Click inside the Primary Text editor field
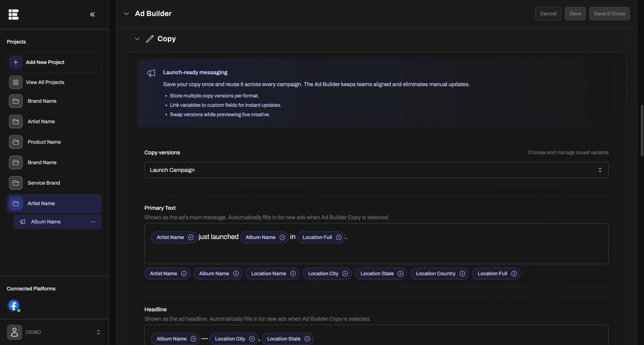 click(x=376, y=244)
